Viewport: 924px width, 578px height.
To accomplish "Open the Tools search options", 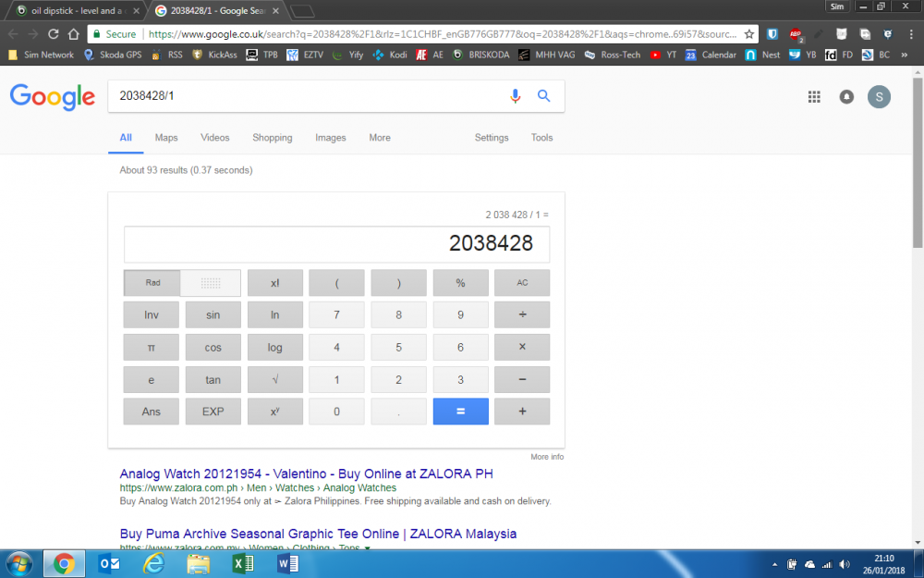I will (541, 138).
